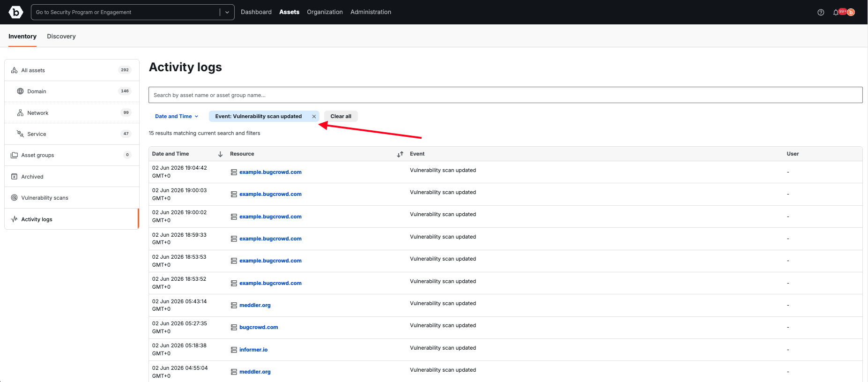This screenshot has height=382, width=868.
Task: Switch to the Discovery tab
Action: (x=61, y=37)
